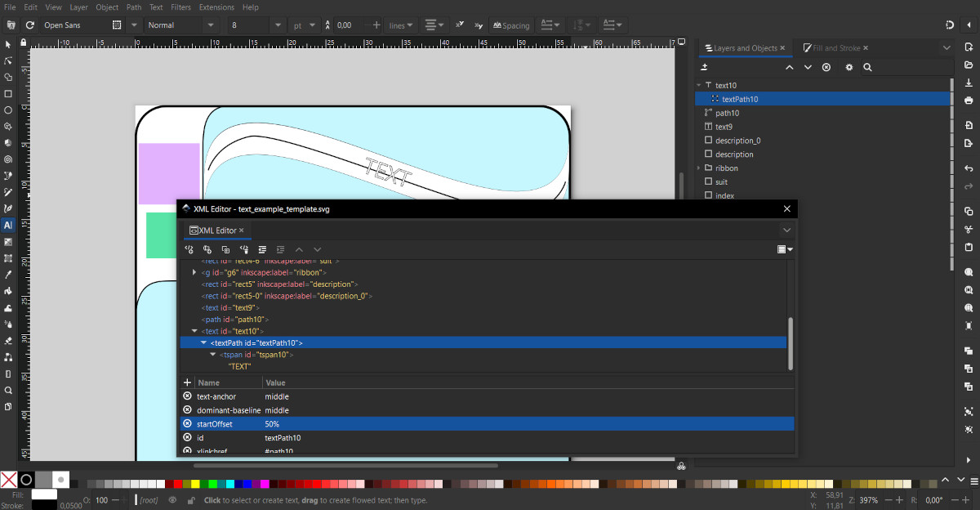The height and width of the screenshot is (510, 980).
Task: Select the Rectangle tool
Action: click(x=8, y=93)
